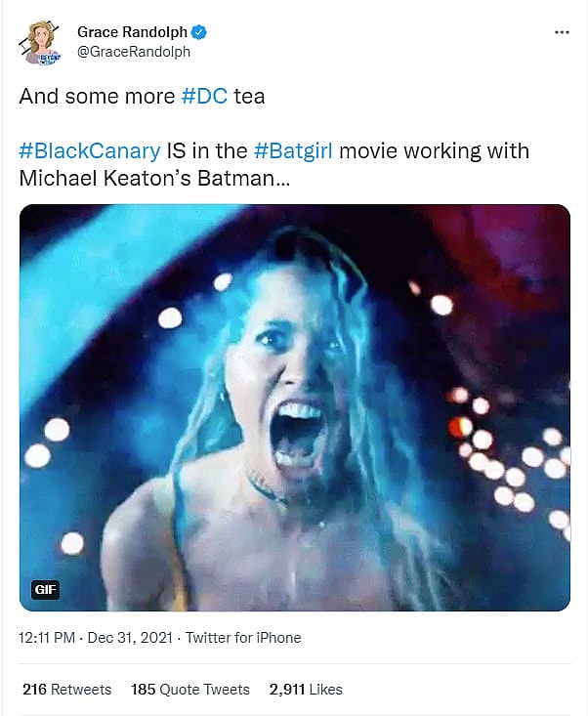Open the tweet's more options ellipsis
The image size is (588, 716).
pyautogui.click(x=561, y=32)
